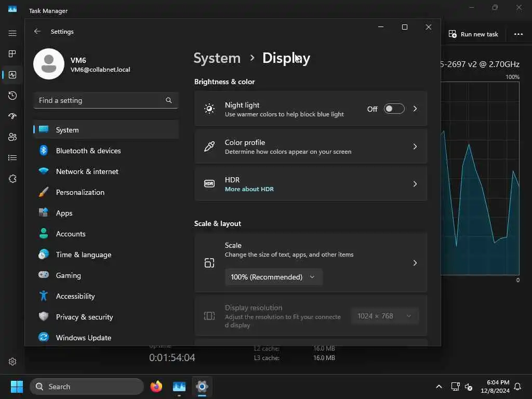Open Display resolution 1024 × 768 dropdown
This screenshot has height=399, width=532.
click(385, 316)
